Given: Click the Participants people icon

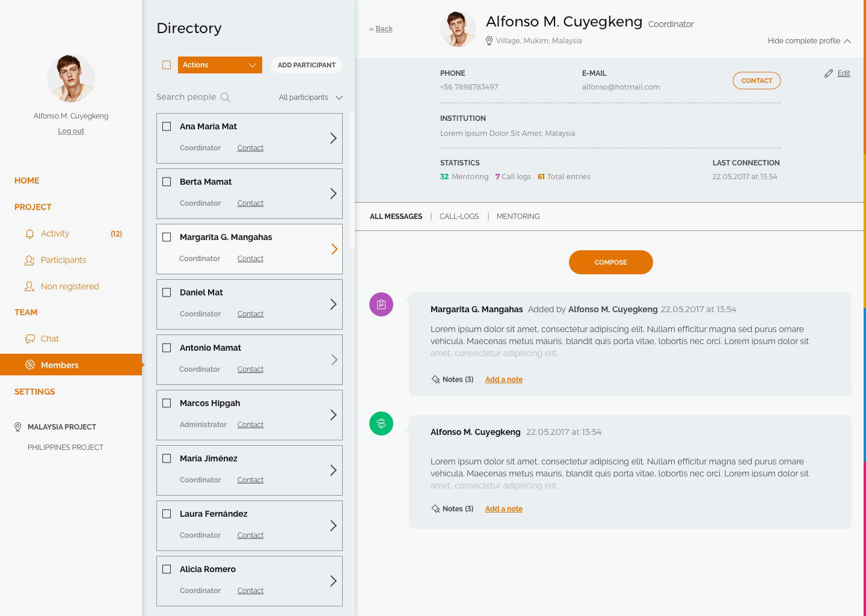Looking at the screenshot, I should [x=29, y=260].
